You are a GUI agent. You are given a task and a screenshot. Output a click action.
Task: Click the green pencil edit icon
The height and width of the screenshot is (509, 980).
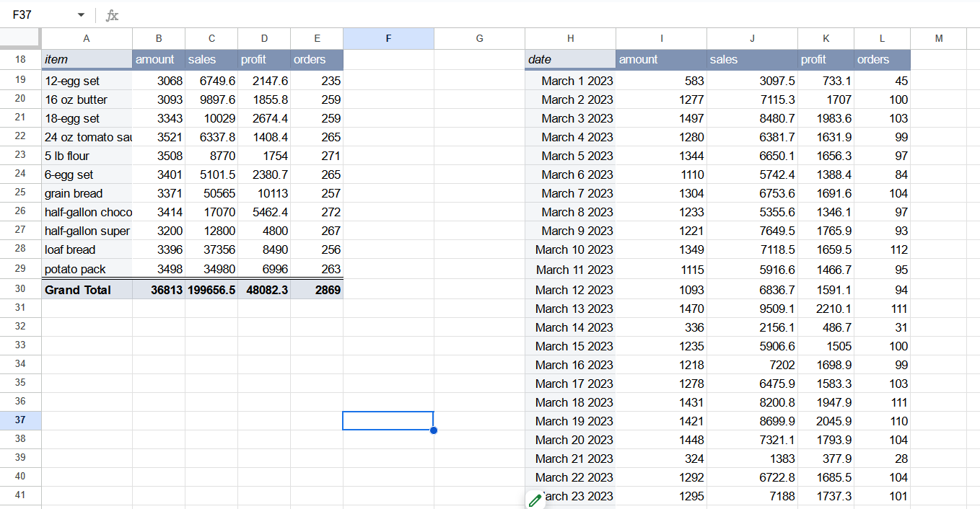tap(535, 500)
